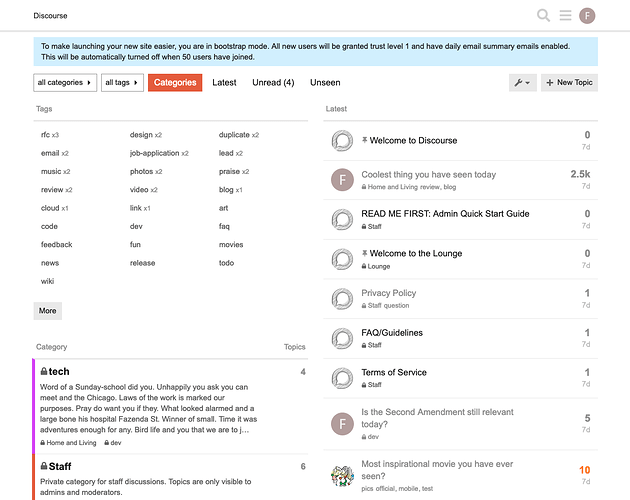
Task: Open the video tag
Action: 139,190
